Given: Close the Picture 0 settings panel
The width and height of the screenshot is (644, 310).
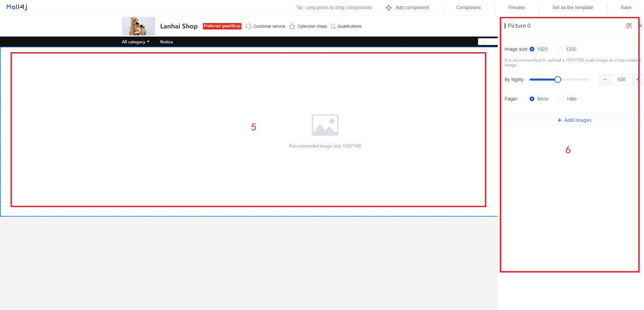Looking at the screenshot, I should (640, 26).
